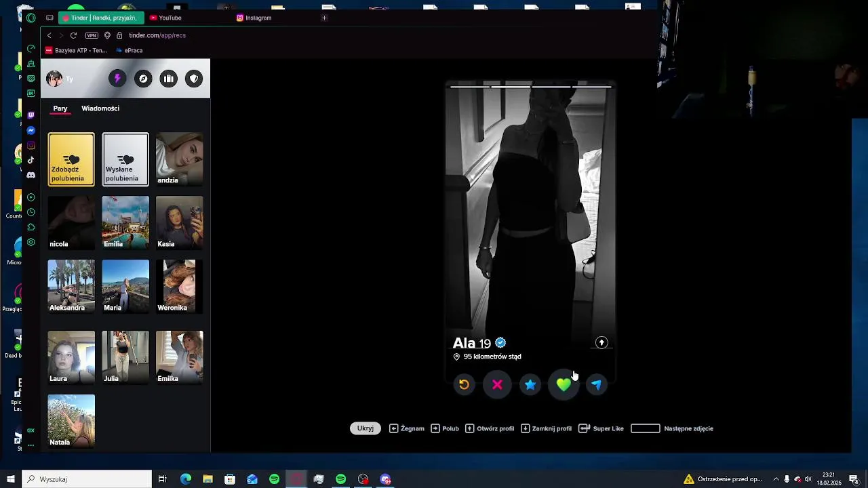Open the match thumbnail andzia
The height and width of the screenshot is (488, 868).
179,159
